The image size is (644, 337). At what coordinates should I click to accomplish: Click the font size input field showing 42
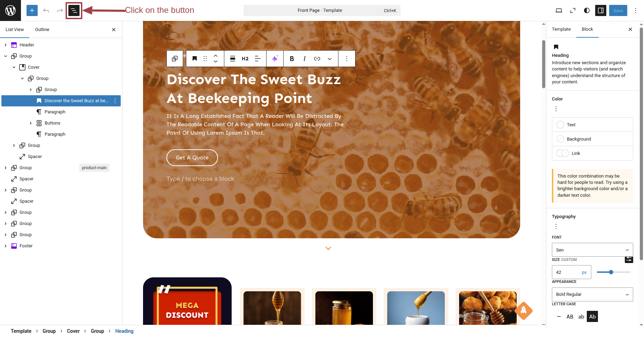567,272
